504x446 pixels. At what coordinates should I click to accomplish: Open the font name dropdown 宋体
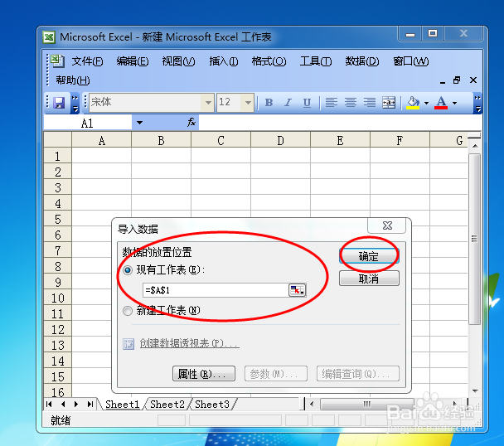pos(208,103)
